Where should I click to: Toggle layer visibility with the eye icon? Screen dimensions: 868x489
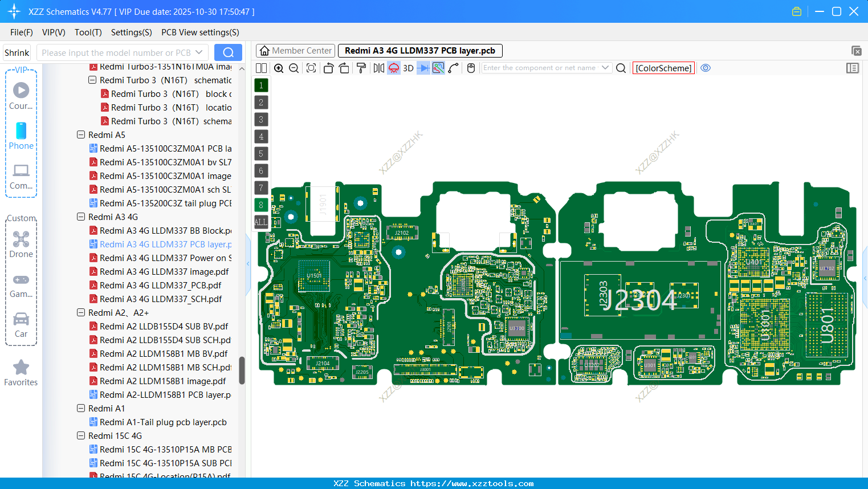[706, 68]
